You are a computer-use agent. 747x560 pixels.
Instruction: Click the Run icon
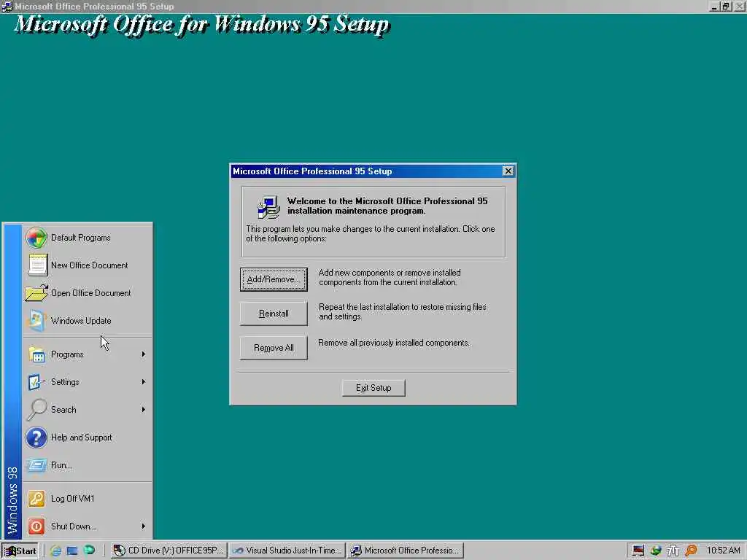(x=36, y=465)
